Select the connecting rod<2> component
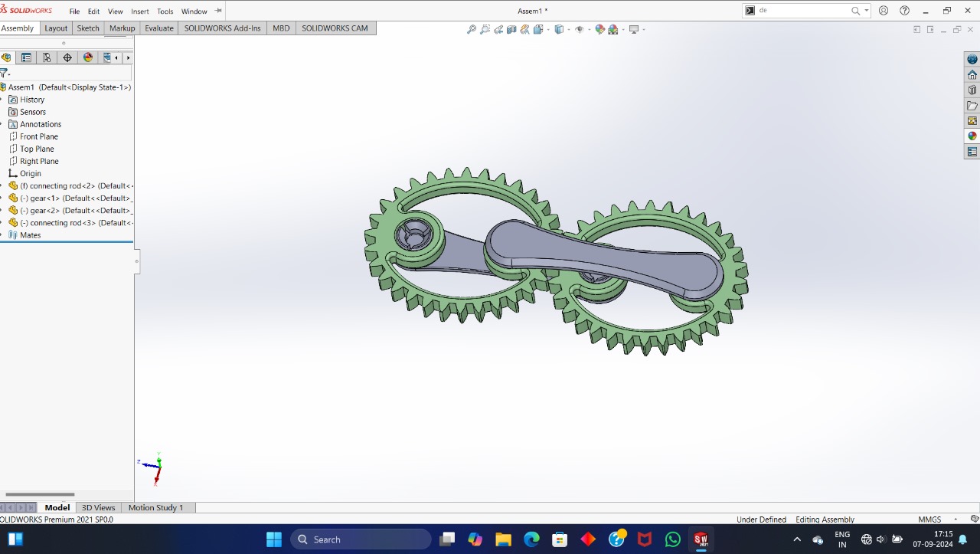The image size is (980, 554). 70,185
